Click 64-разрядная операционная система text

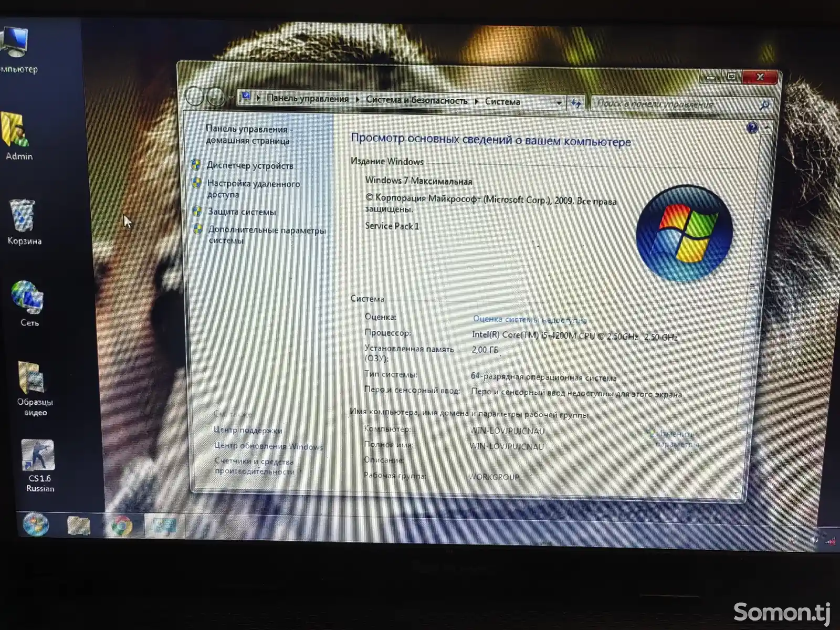pyautogui.click(x=544, y=377)
